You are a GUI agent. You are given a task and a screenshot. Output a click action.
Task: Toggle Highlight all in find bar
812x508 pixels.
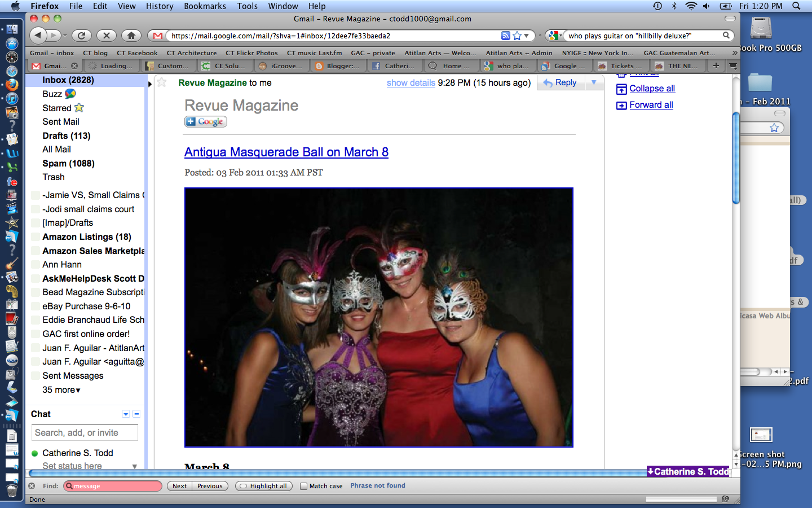[264, 486]
